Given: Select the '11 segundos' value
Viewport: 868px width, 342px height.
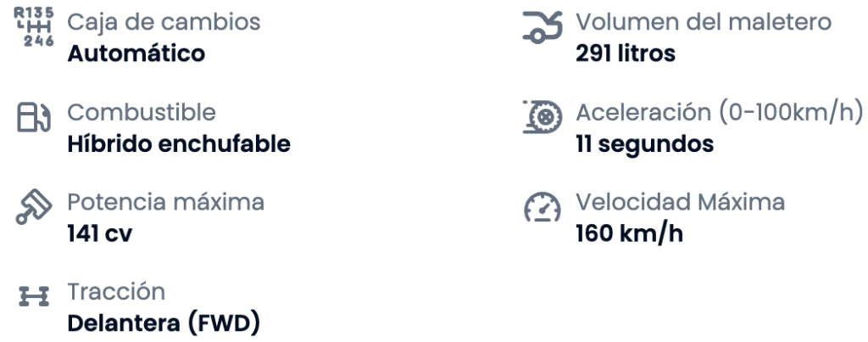Looking at the screenshot, I should point(644,144).
